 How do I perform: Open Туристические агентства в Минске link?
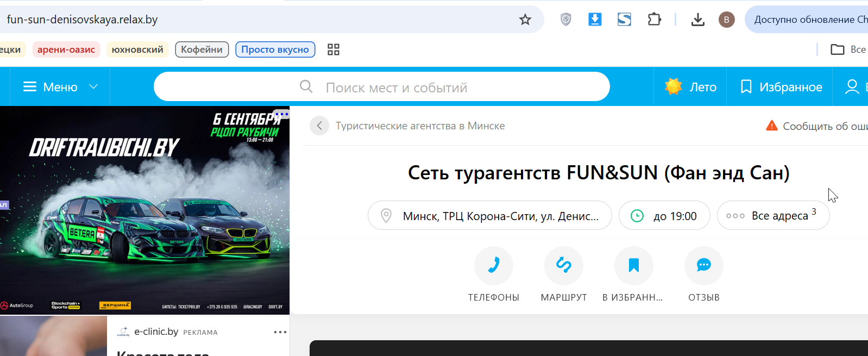pyautogui.click(x=420, y=126)
